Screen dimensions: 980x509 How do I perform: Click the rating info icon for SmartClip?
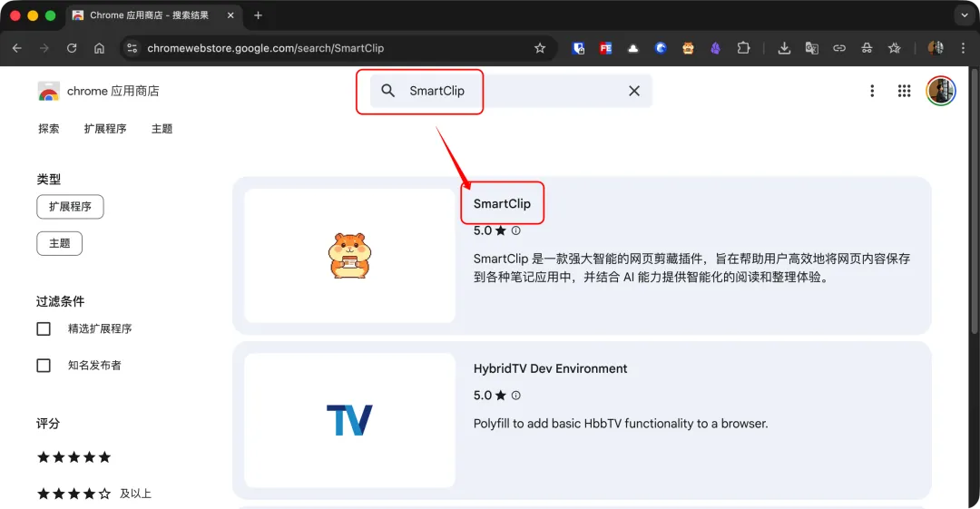(515, 230)
